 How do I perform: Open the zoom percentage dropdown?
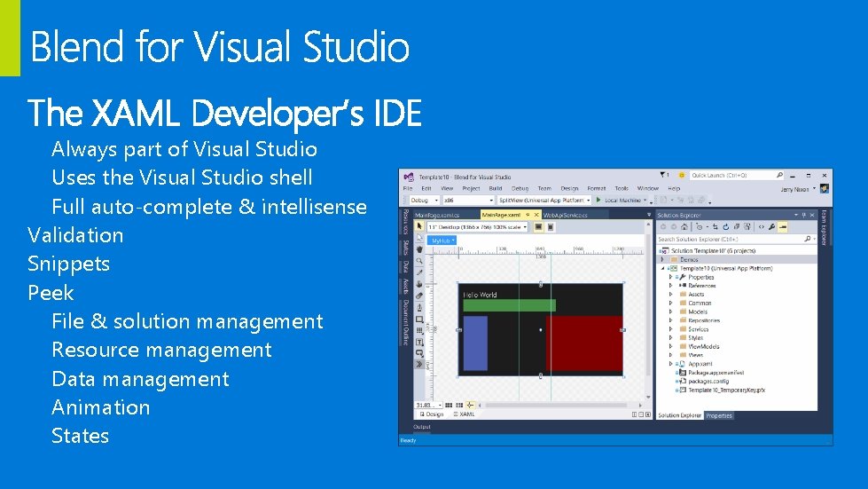point(428,406)
